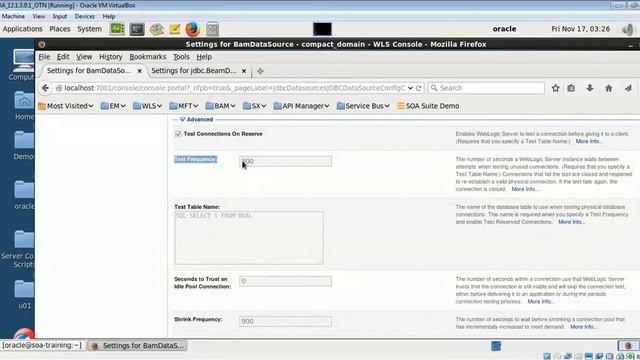
Task: Select Settings for BamDataS taskbar window button
Action: (x=138, y=346)
